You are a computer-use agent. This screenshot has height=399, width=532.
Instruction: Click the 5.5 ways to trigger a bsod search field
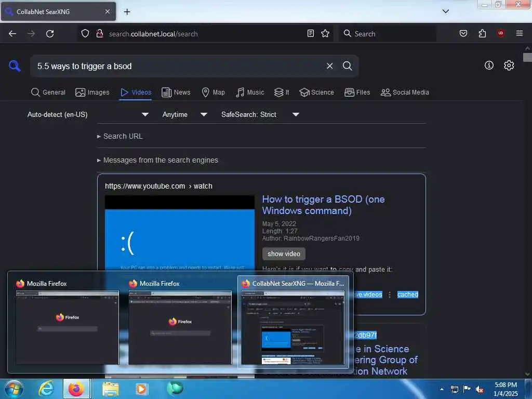pos(178,66)
